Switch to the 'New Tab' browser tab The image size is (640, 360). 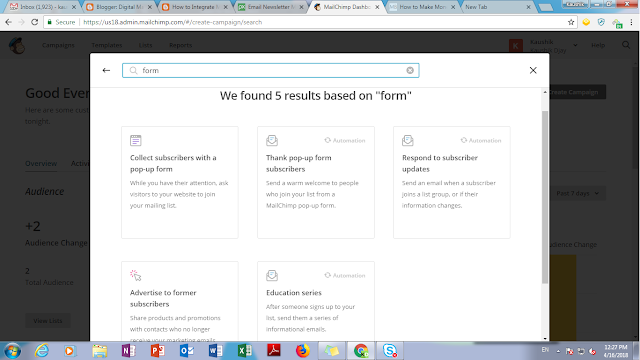tap(497, 7)
